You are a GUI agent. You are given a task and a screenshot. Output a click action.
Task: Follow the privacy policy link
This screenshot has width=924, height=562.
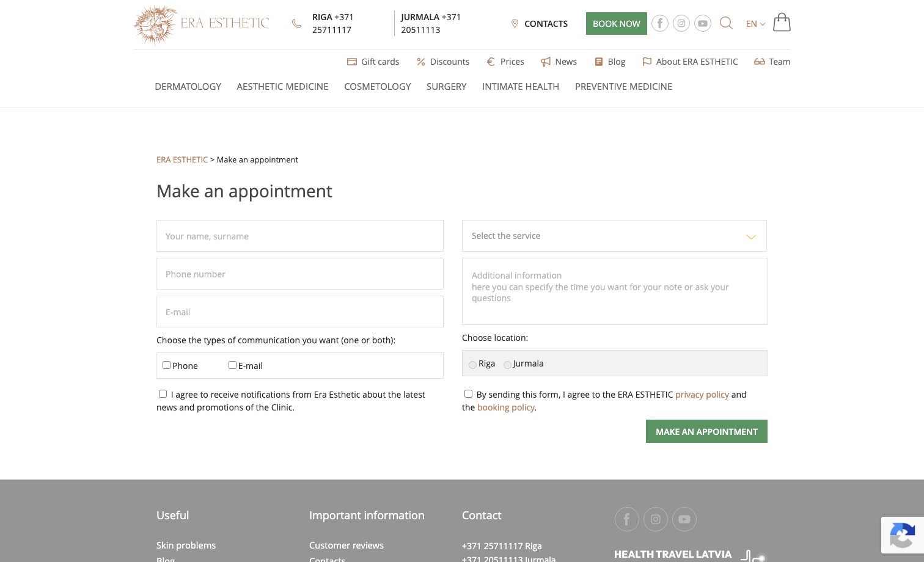(702, 395)
